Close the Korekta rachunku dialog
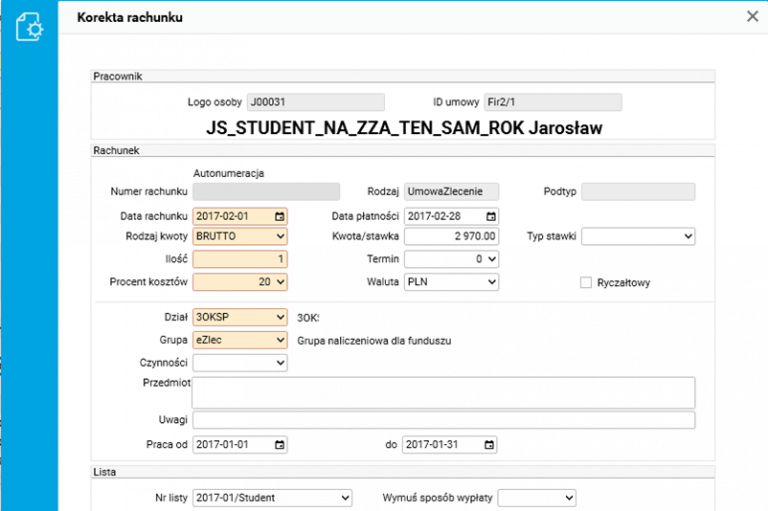The image size is (768, 511). (752, 16)
